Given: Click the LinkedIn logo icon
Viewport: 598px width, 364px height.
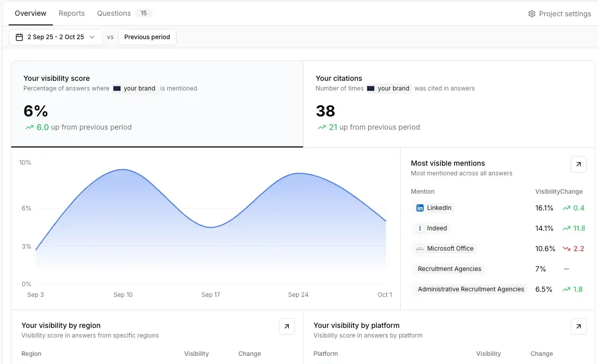Looking at the screenshot, I should point(420,208).
